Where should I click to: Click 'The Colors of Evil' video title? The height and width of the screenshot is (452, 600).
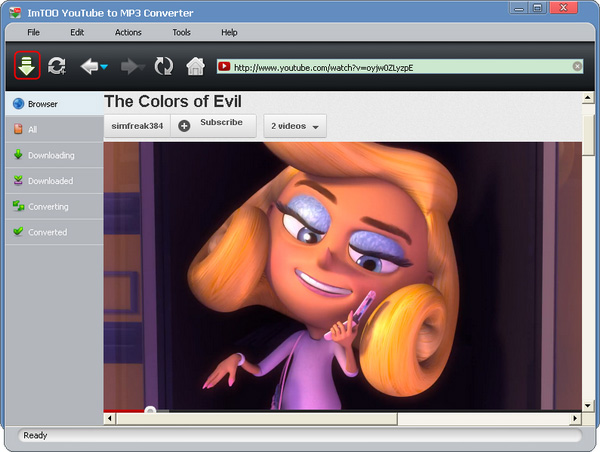[173, 102]
